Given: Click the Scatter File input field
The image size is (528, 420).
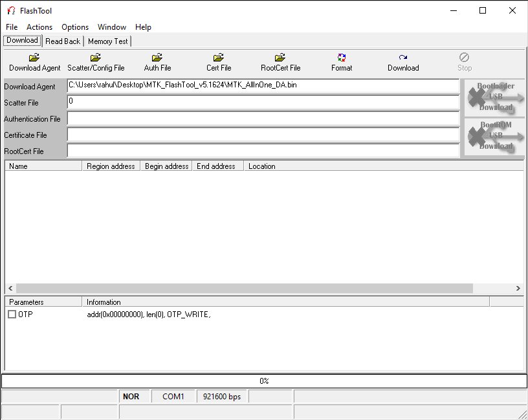Looking at the screenshot, I should click(263, 102).
